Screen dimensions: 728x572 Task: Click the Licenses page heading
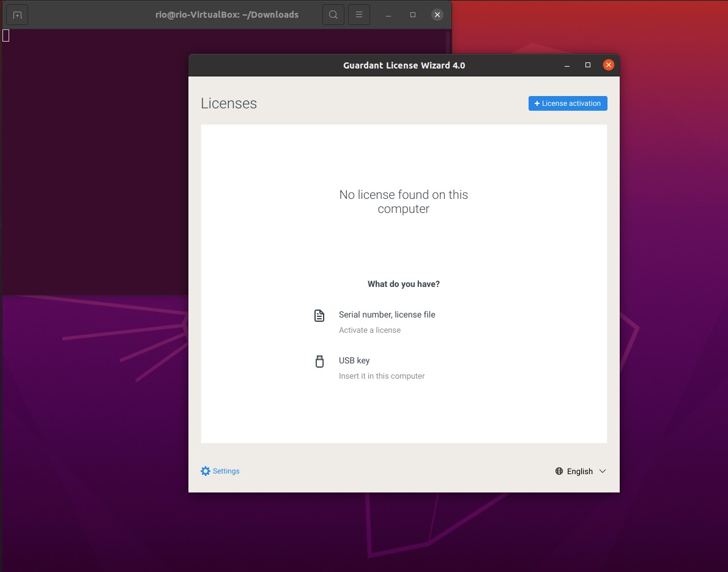tap(228, 103)
